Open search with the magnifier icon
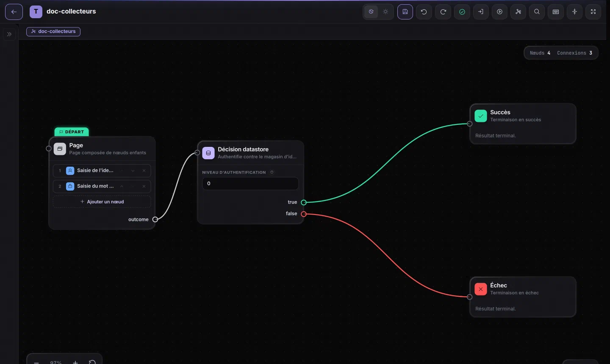 pyautogui.click(x=537, y=12)
